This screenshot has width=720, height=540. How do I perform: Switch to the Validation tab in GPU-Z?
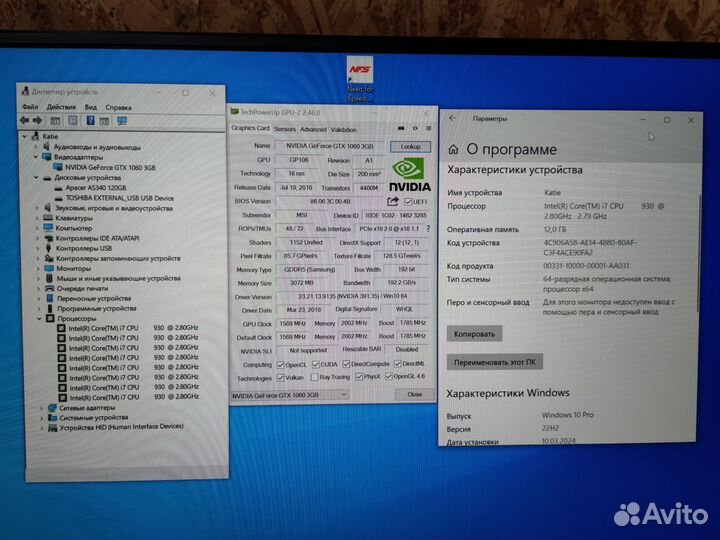pyautogui.click(x=343, y=129)
